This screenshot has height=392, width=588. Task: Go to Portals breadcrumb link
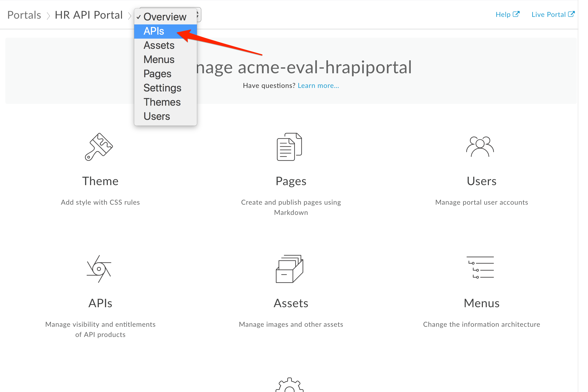click(24, 15)
